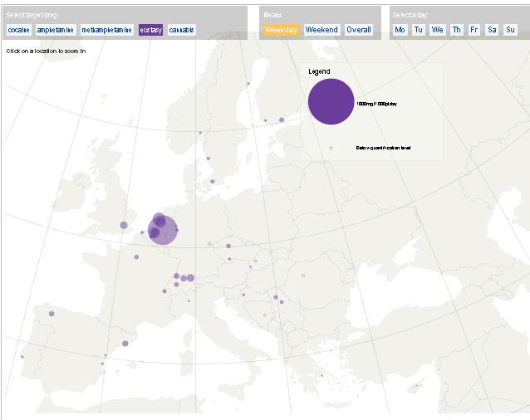
Task: Choose Saturday (Sa) day button
Action: coord(493,30)
